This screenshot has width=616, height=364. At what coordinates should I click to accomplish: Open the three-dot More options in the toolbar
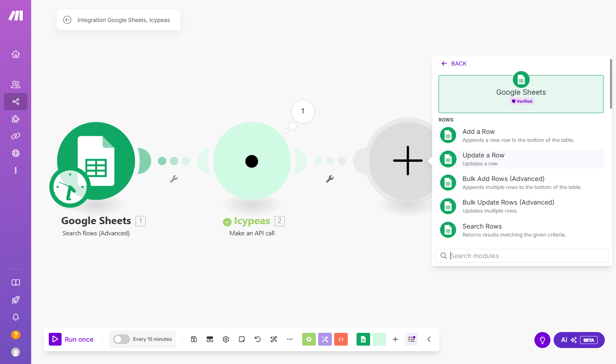pyautogui.click(x=290, y=339)
